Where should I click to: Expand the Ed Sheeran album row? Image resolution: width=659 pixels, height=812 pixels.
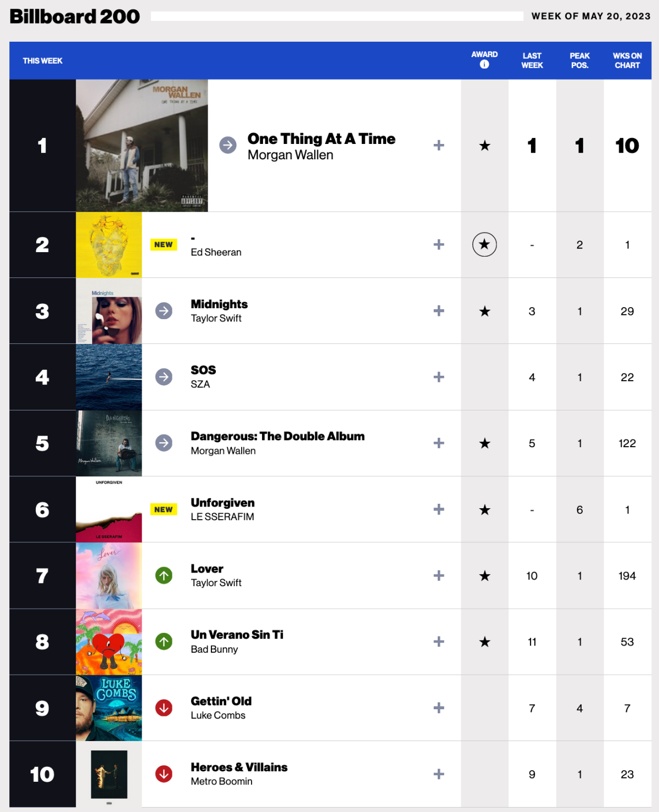coord(439,244)
